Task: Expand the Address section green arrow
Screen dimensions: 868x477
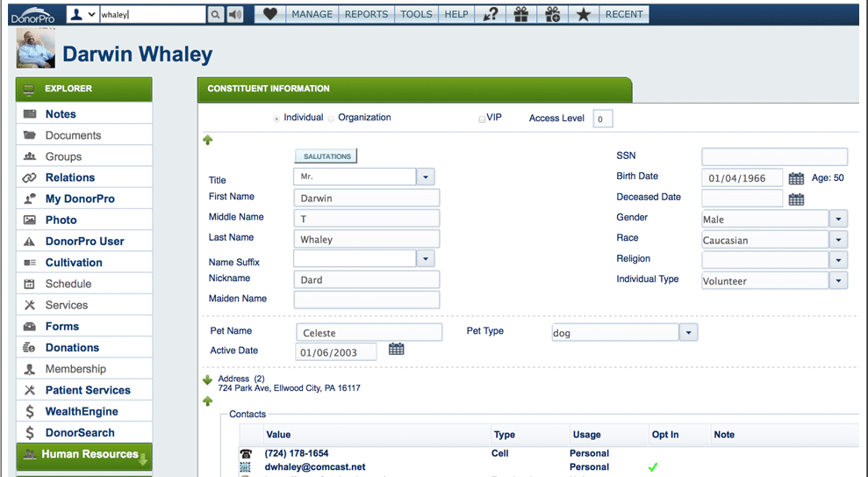Action: (x=208, y=380)
